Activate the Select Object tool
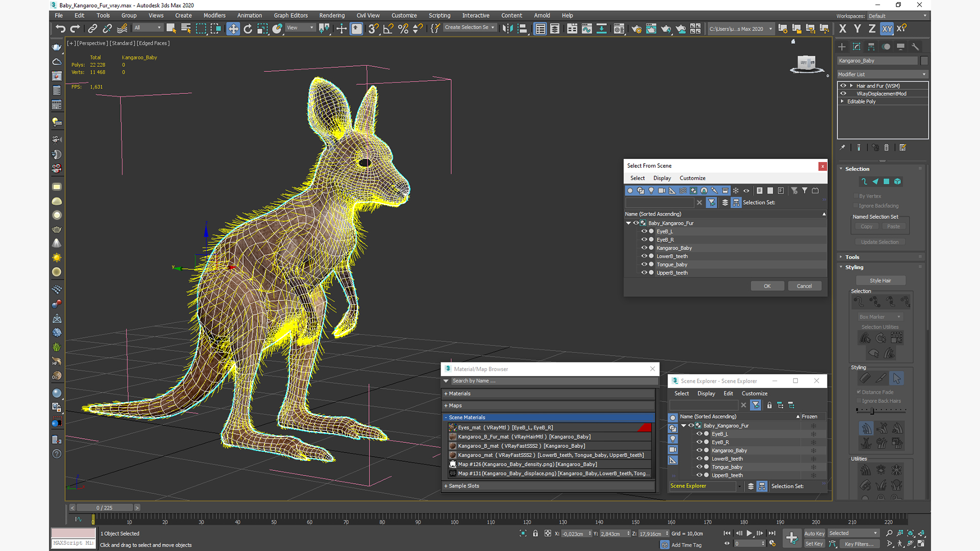 point(171,29)
